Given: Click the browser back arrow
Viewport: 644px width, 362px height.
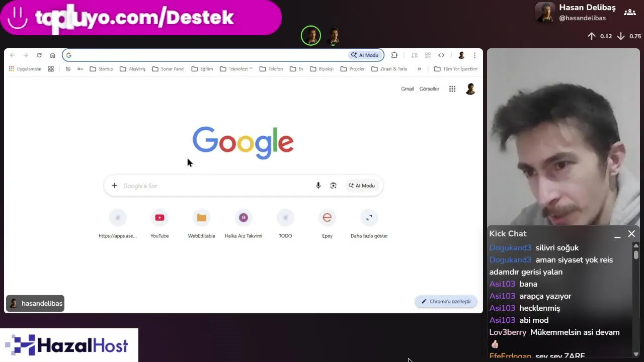Looking at the screenshot, I should point(13,55).
